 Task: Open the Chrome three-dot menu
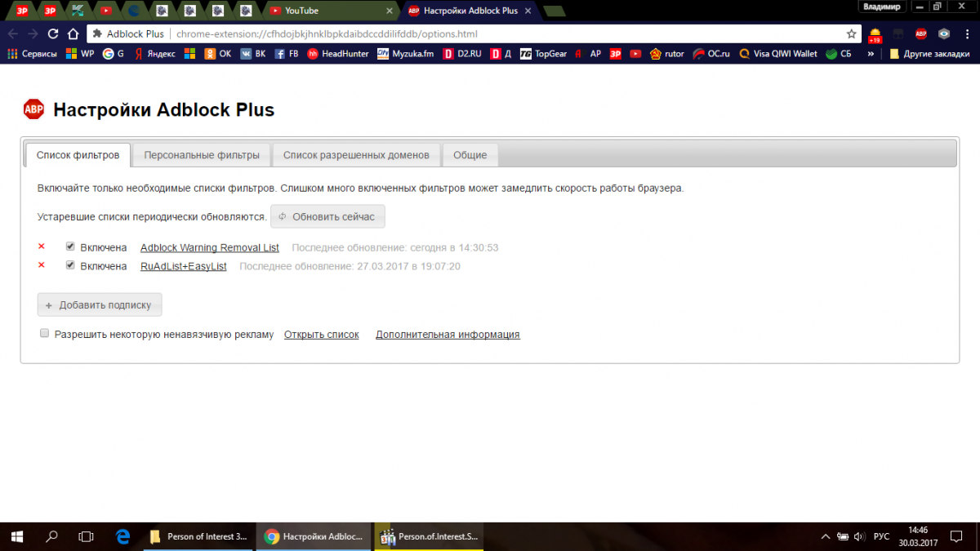pyautogui.click(x=967, y=34)
